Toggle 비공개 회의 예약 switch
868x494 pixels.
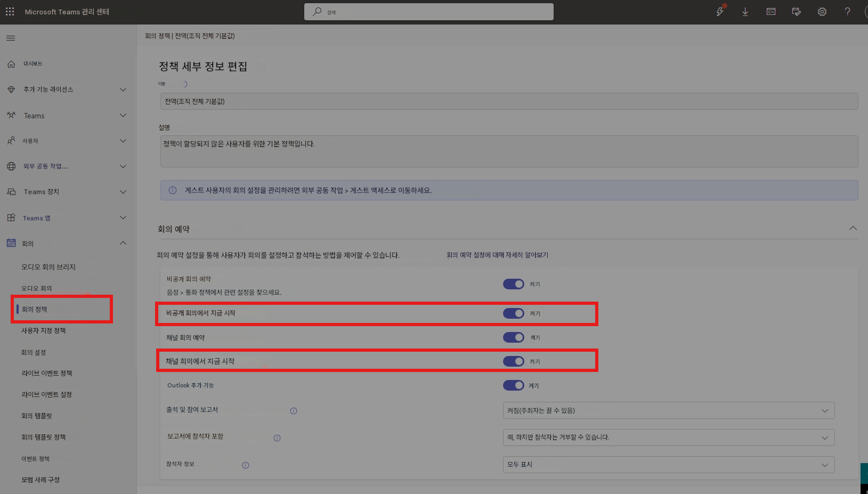click(x=514, y=284)
